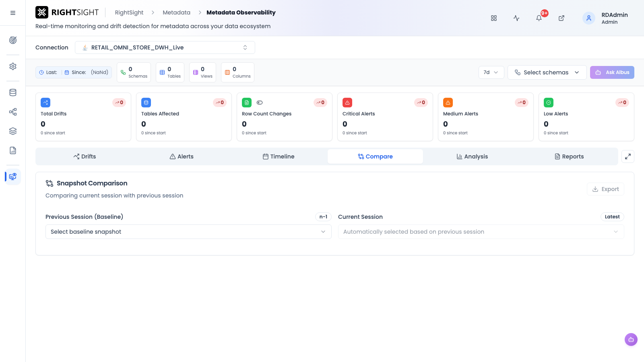
Task: Click the Row Count Changes card icon
Action: [247, 103]
